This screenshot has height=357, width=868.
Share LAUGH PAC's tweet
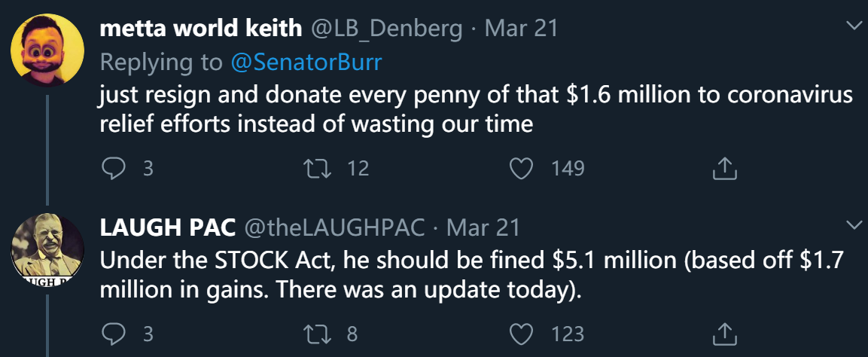[723, 333]
